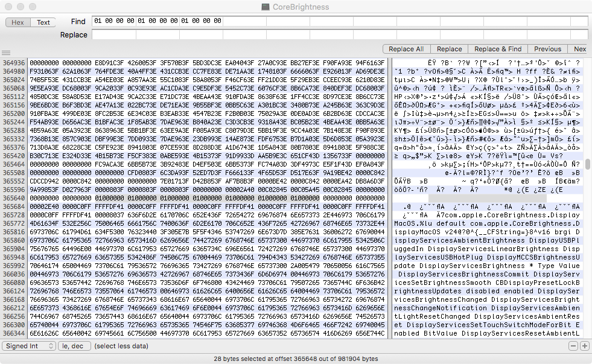
Task: Click text 'DisplayServicesSetTouchSwitchModeForBit' in text pane
Action: point(489,325)
